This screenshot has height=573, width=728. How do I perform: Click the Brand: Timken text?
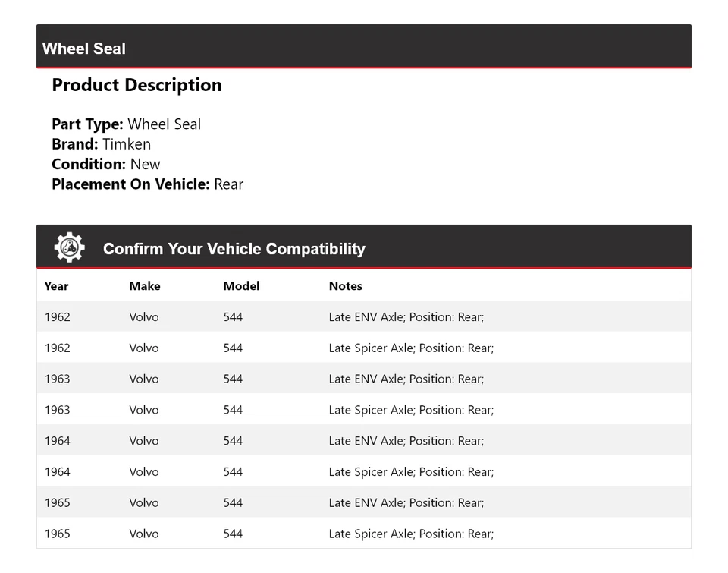point(101,144)
